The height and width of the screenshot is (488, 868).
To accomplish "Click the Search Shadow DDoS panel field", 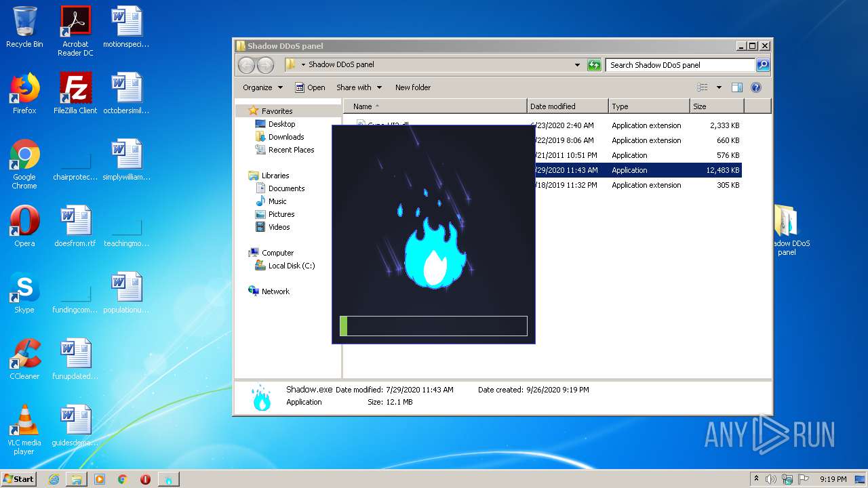I will pyautogui.click(x=680, y=65).
